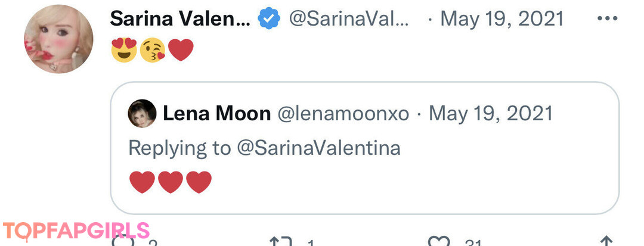The image size is (644, 246).
Task: Click the three red hearts in quoted tweet
Action: (171, 182)
